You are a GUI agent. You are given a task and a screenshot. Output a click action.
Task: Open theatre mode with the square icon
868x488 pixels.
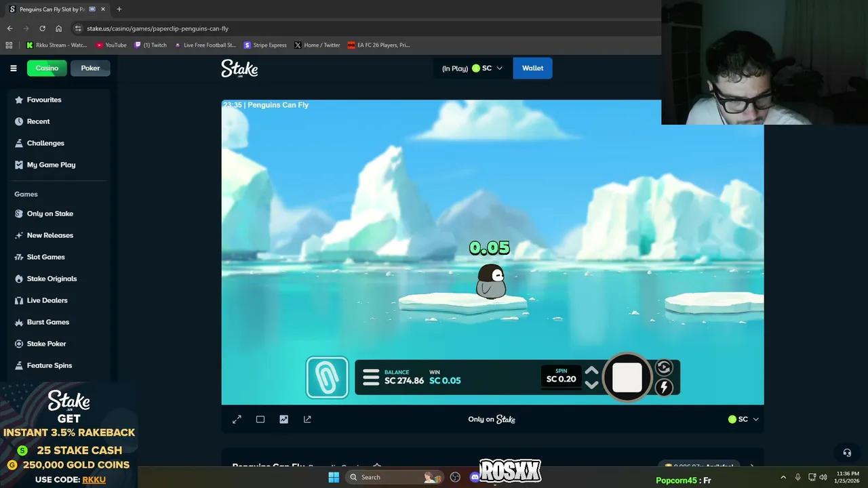(x=260, y=419)
